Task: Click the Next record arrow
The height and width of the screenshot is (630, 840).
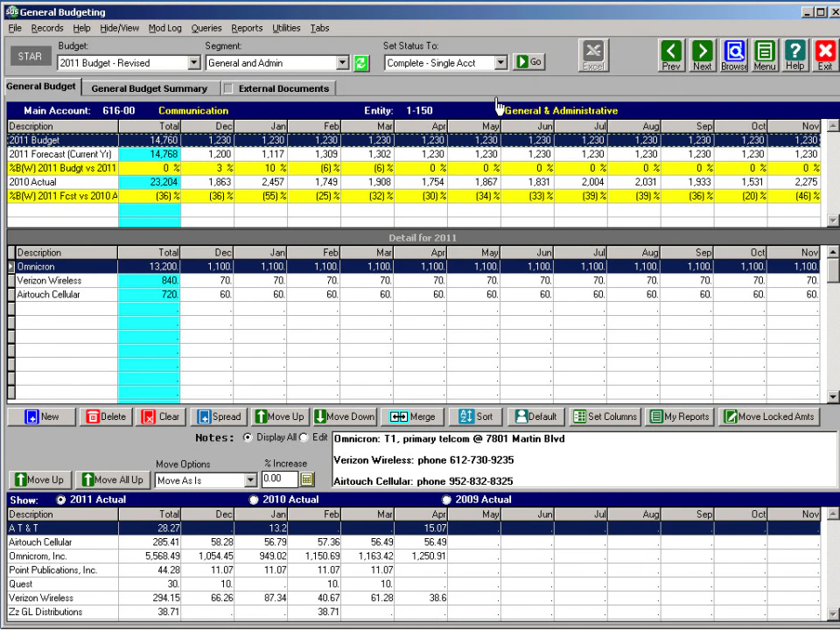Action: click(702, 54)
